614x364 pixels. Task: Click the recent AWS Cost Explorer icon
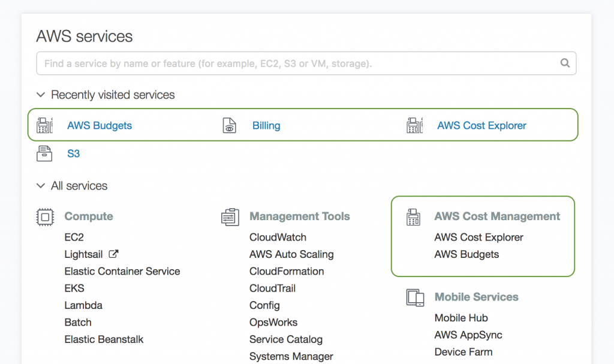414,125
